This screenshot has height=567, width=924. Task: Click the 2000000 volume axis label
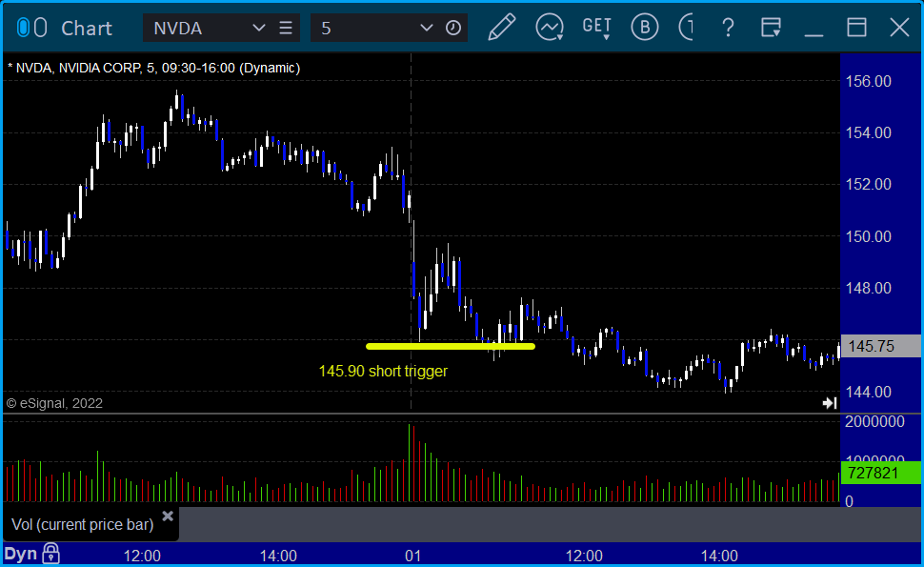(x=874, y=421)
